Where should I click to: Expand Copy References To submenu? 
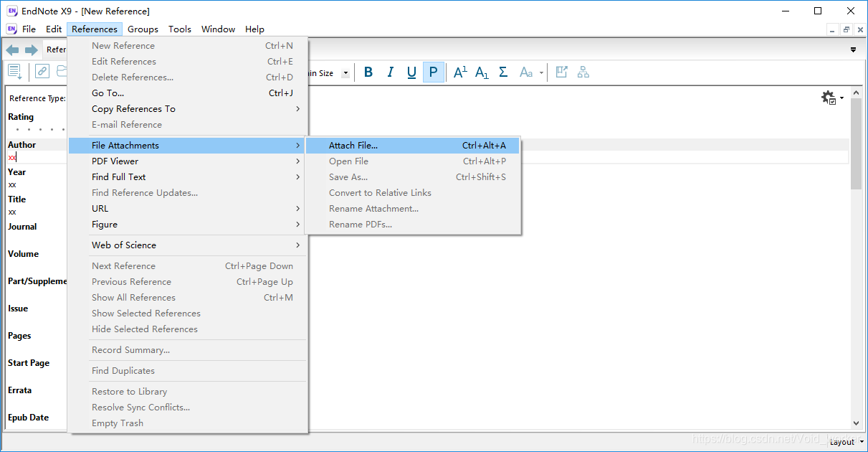click(188, 109)
